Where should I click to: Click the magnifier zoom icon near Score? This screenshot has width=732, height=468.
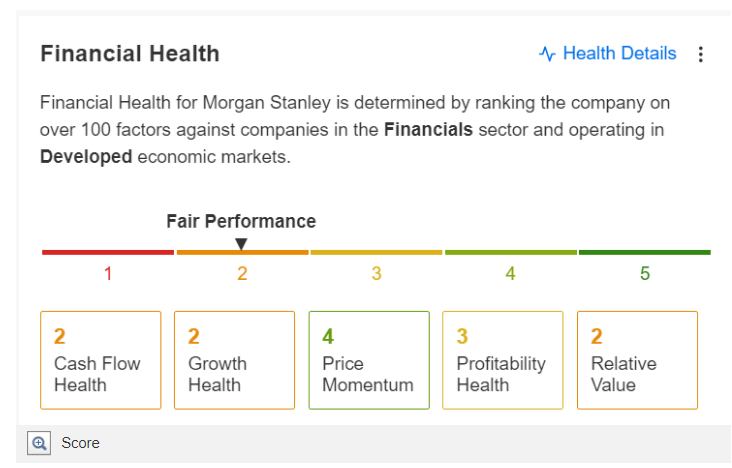(39, 443)
